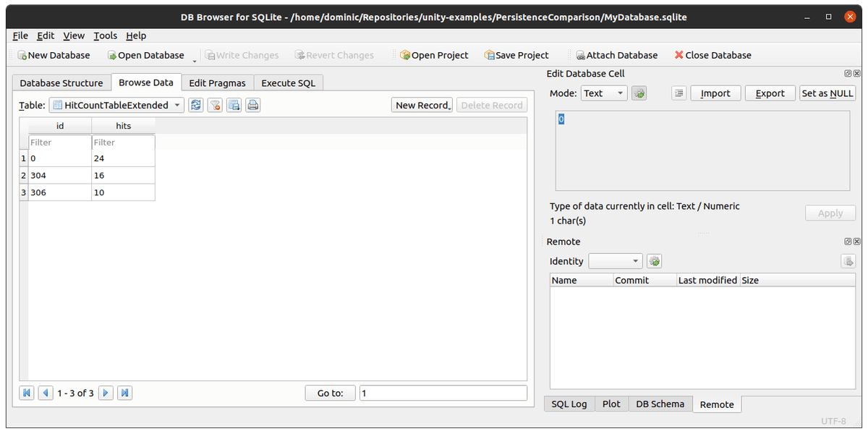Change the cell Mode from Text
The height and width of the screenshot is (434, 868).
tap(603, 93)
